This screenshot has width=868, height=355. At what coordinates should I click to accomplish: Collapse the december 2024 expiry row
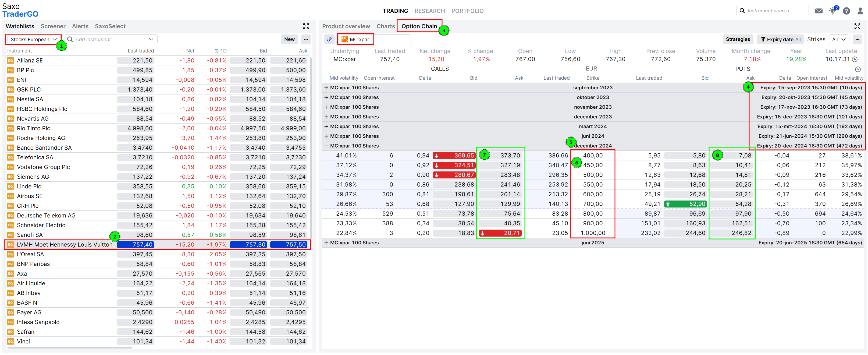(x=326, y=146)
